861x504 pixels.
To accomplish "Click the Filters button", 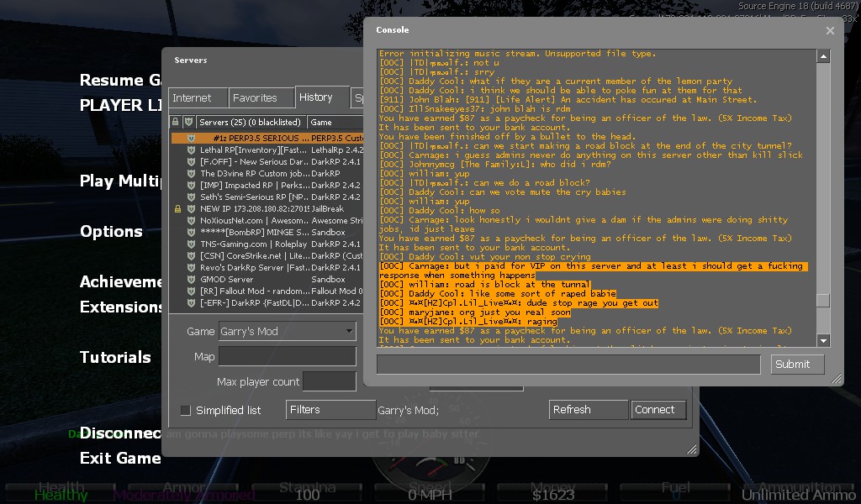I will (330, 410).
